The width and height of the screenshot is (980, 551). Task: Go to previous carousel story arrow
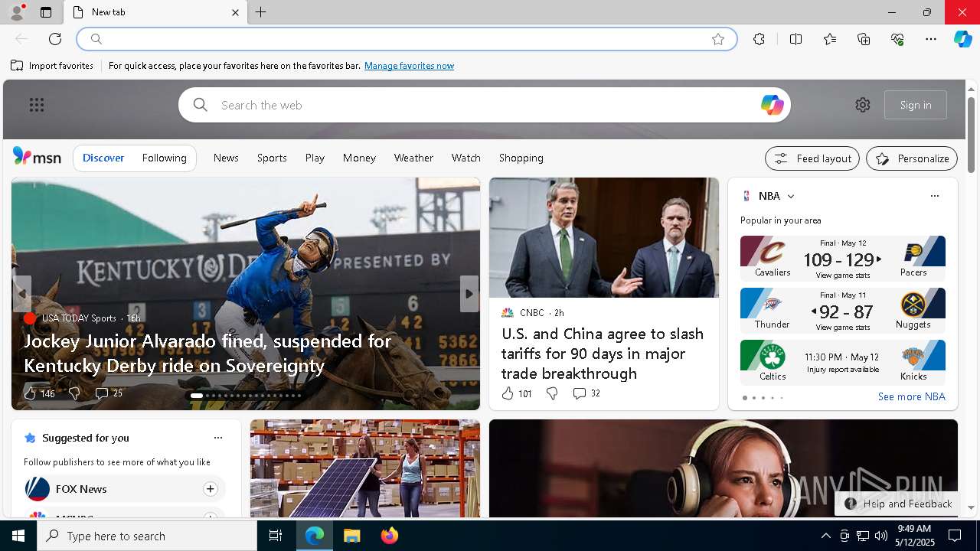(x=22, y=294)
